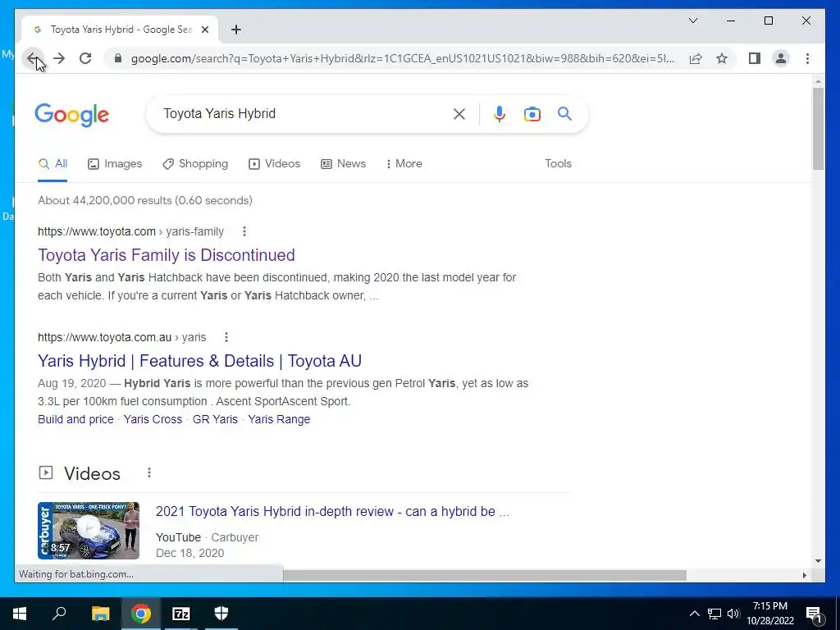
Task: Click the address bar URL
Action: [x=403, y=58]
